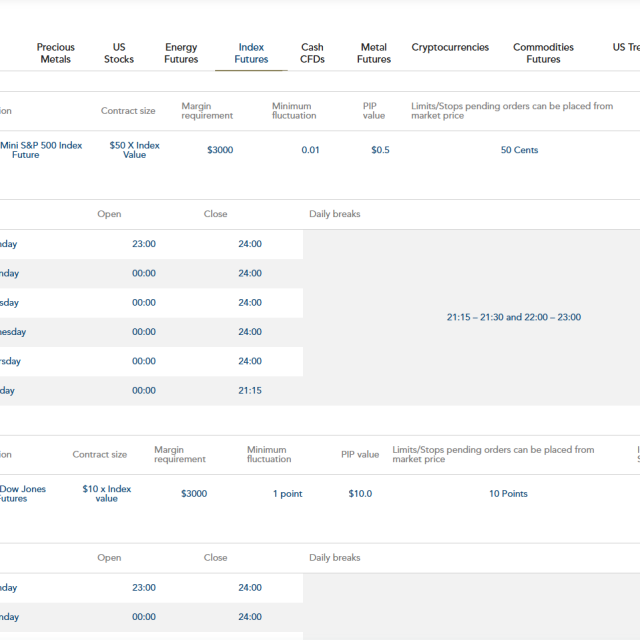
Task: Click the 50 Cents limits/stops value
Action: click(519, 150)
